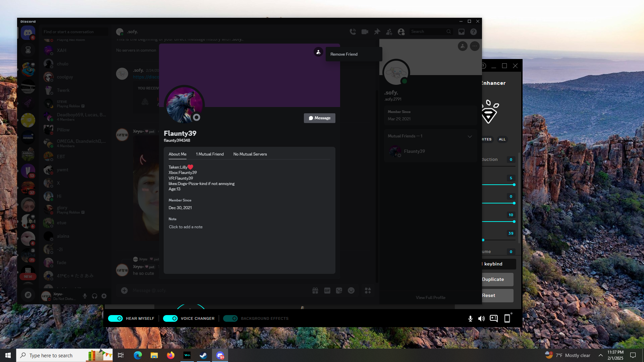
Task: Switch to the 1 Mutual Friend tab
Action: (x=210, y=154)
